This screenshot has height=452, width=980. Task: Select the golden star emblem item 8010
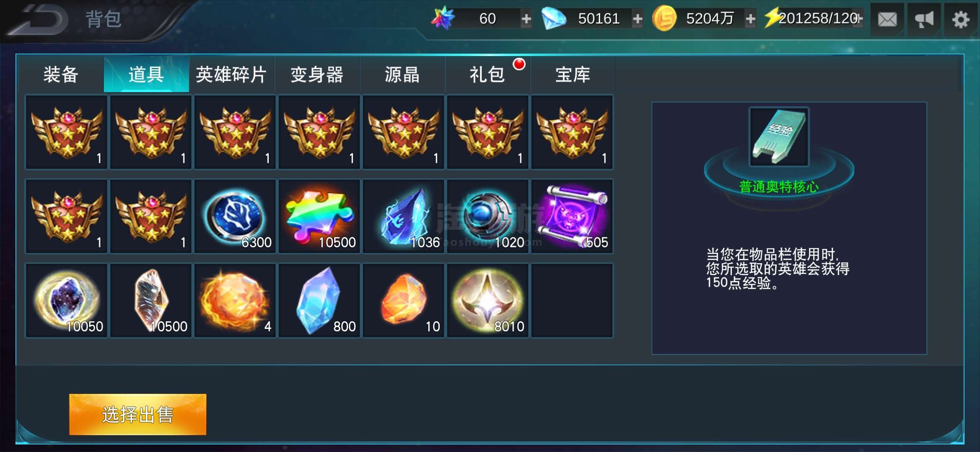tap(487, 300)
